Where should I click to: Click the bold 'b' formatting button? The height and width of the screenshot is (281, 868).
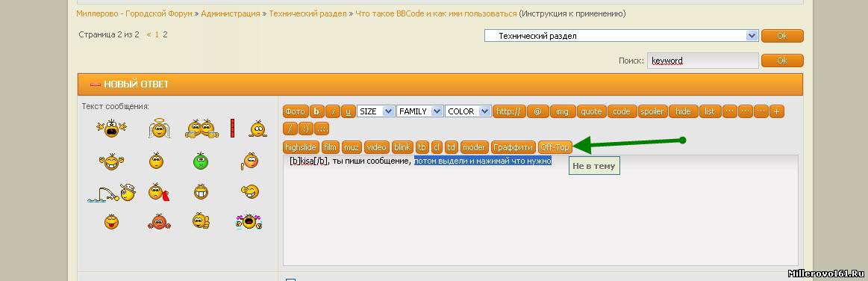pos(316,111)
